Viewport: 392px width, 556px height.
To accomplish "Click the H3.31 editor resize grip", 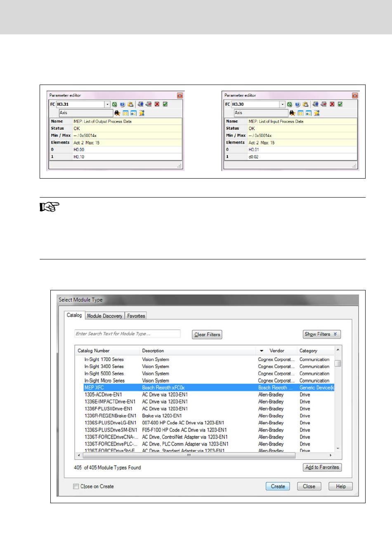I will [179, 166].
